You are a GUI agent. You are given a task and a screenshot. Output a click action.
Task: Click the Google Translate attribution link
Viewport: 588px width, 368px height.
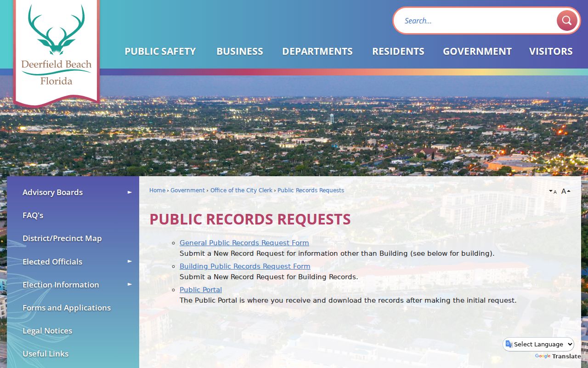558,356
